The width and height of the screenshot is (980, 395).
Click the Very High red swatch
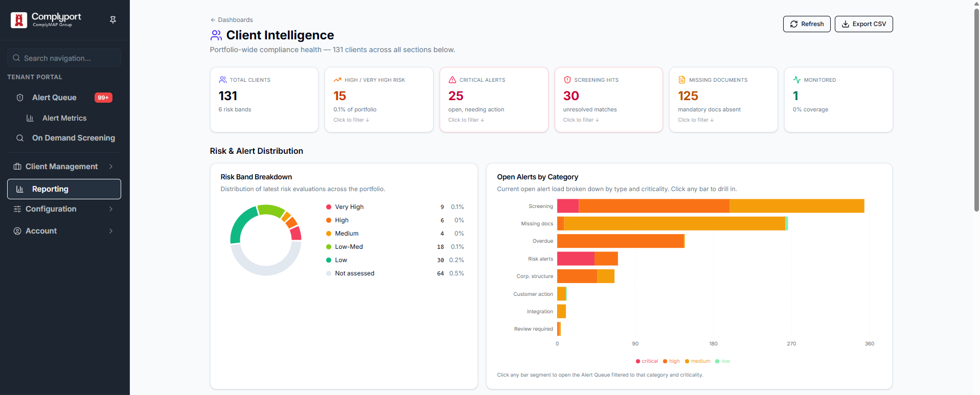(329, 207)
